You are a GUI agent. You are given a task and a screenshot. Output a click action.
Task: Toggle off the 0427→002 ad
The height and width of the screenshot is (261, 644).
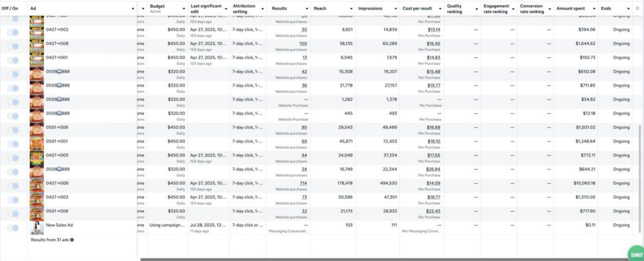coord(13,32)
